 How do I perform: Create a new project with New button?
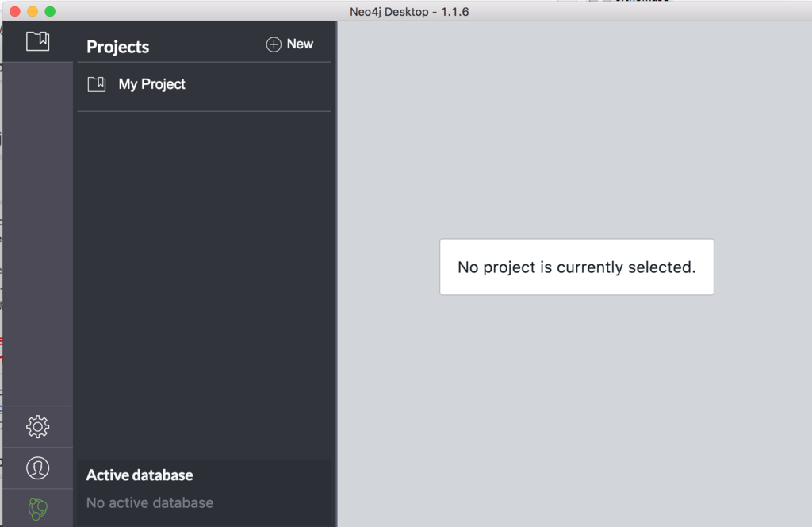tap(289, 44)
